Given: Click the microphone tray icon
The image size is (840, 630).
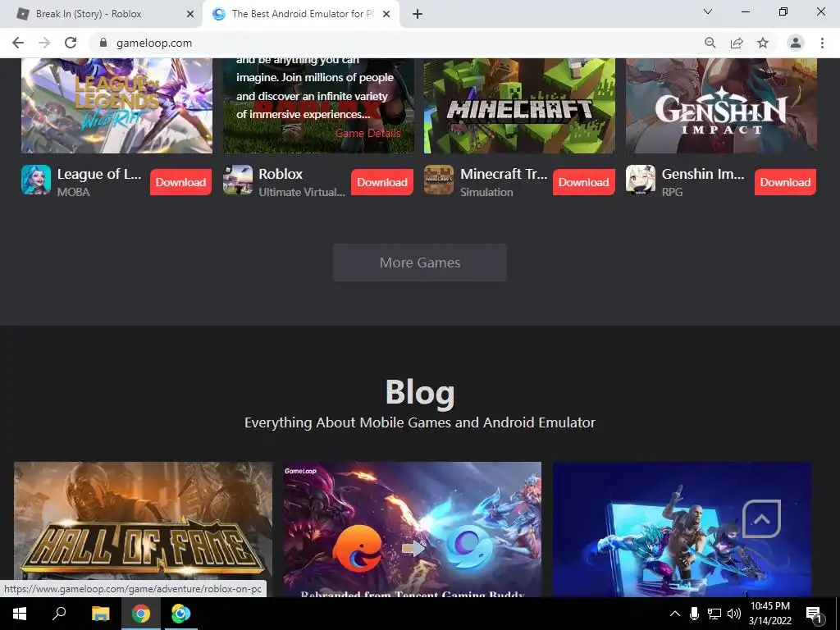Looking at the screenshot, I should [694, 614].
